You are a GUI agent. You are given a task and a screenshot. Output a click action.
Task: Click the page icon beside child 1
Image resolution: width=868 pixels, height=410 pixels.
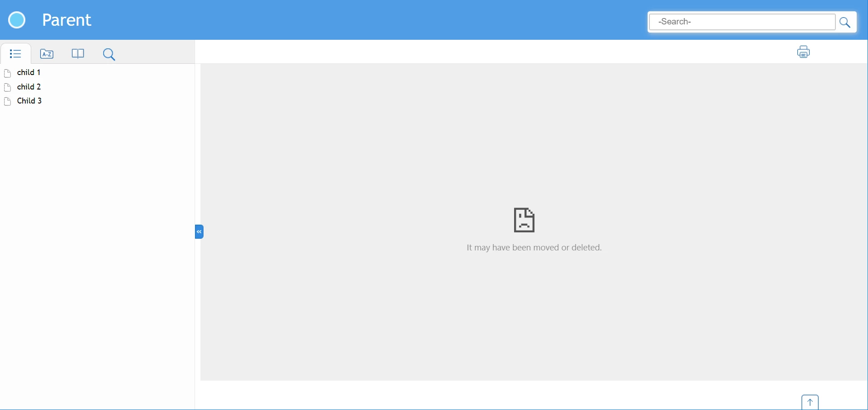[x=8, y=73]
